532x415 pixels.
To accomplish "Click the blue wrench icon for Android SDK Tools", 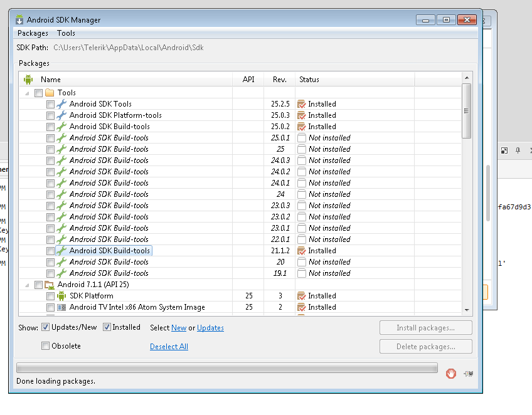I will tap(61, 104).
